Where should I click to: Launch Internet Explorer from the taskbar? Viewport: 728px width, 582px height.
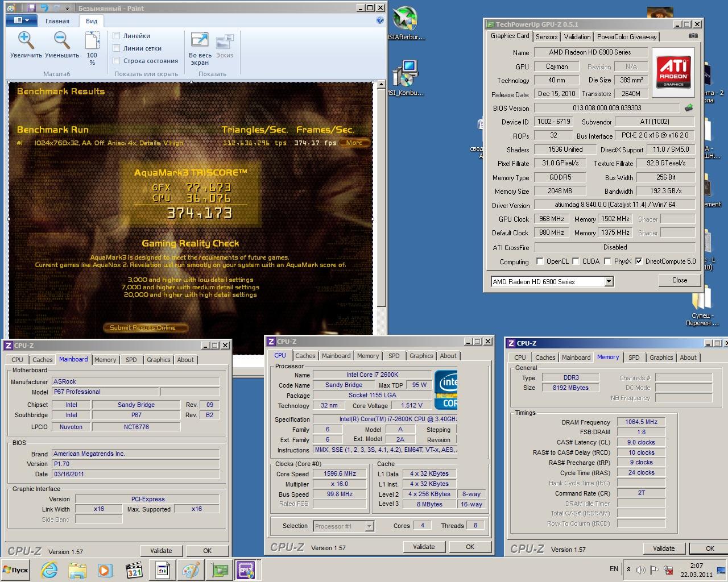[49, 570]
